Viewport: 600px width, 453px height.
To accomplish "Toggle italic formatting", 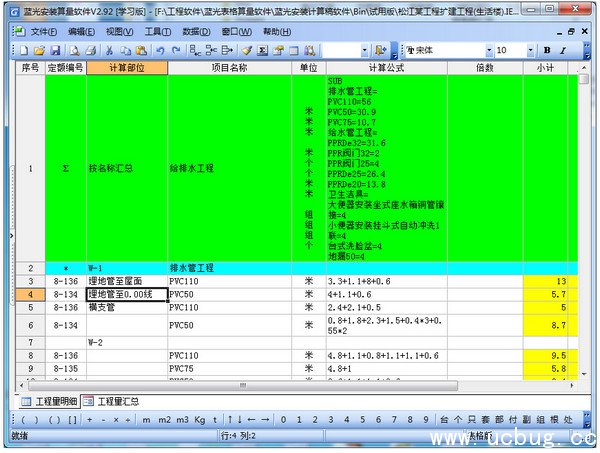I will [563, 50].
